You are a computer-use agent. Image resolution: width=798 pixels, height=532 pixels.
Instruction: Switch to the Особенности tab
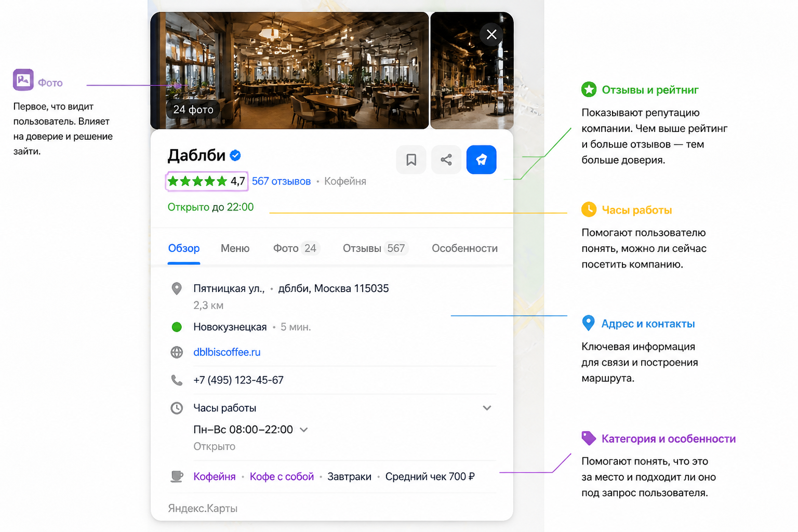pos(464,248)
